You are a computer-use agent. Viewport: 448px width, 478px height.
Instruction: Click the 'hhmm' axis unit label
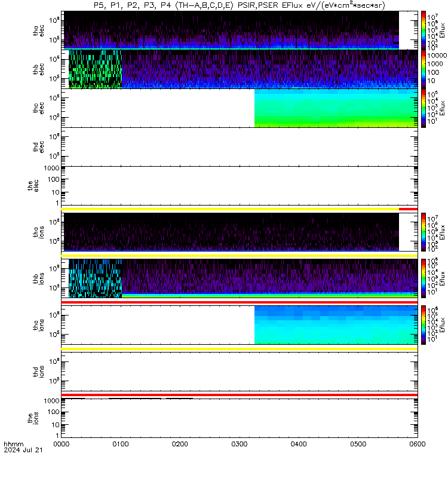coord(14,444)
